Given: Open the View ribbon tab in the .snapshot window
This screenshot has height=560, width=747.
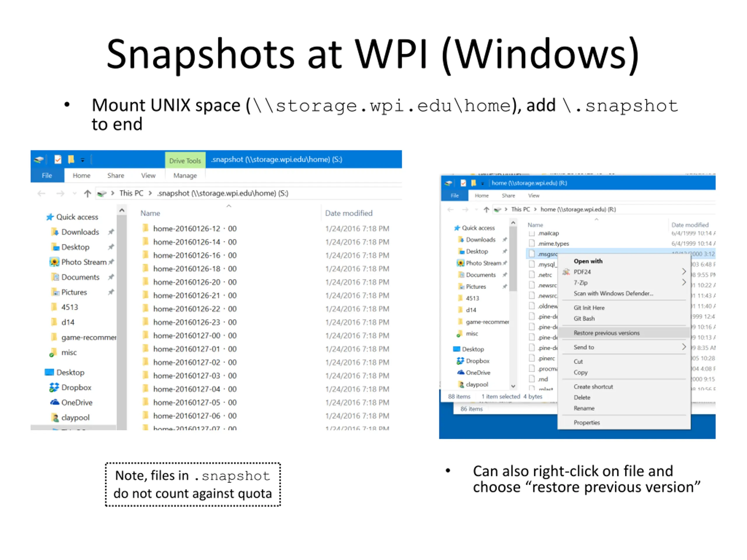Looking at the screenshot, I should point(148,176).
